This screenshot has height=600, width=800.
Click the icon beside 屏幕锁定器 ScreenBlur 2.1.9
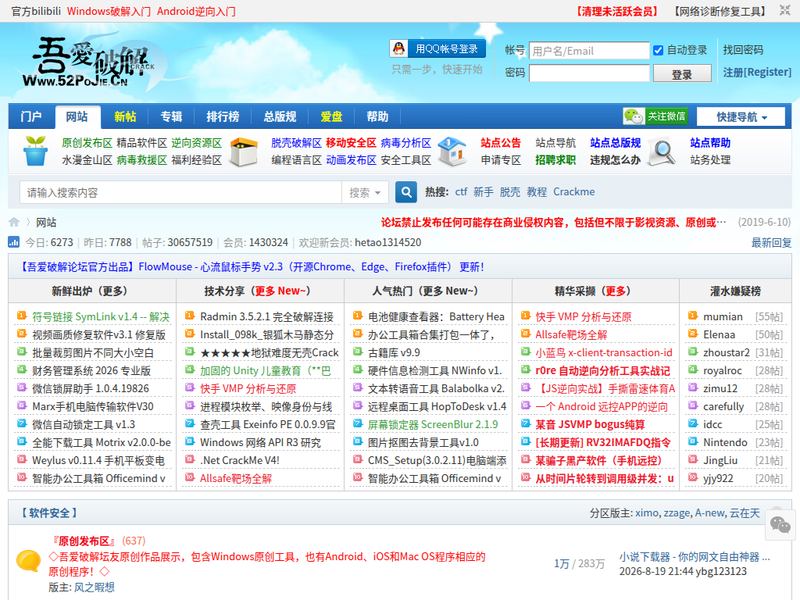pos(358,424)
